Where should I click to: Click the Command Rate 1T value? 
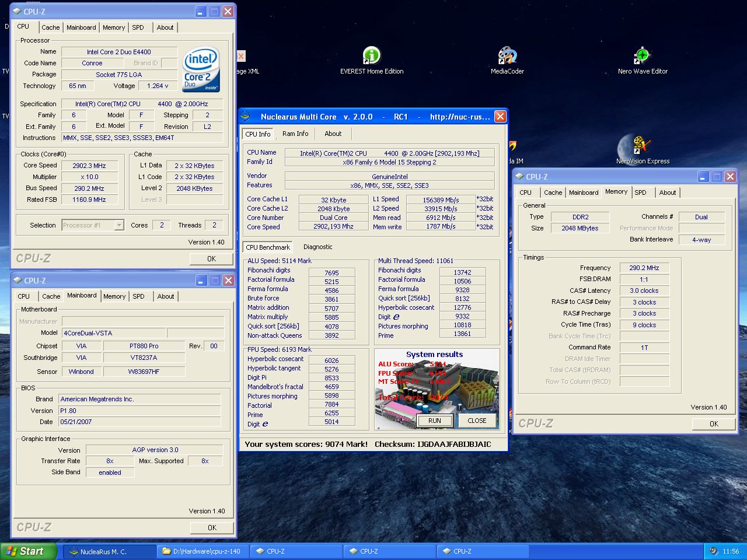(644, 348)
